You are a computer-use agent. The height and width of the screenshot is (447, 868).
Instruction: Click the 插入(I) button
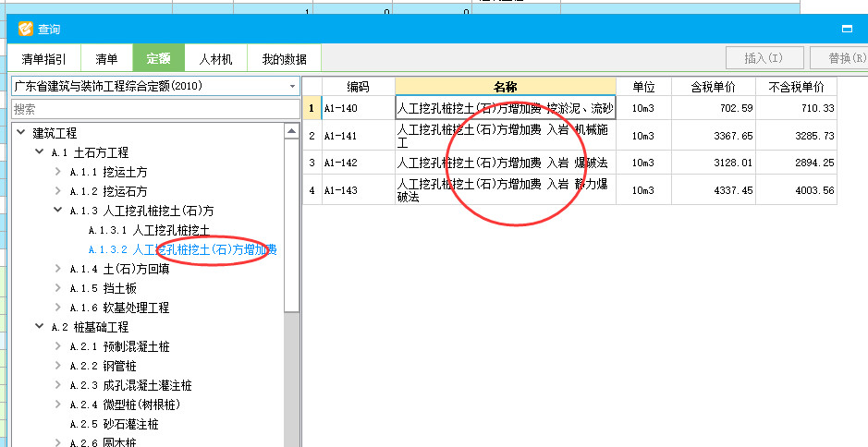[764, 58]
